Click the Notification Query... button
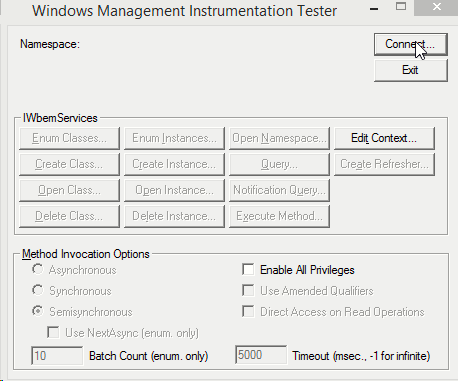The width and height of the screenshot is (458, 381). point(279,190)
